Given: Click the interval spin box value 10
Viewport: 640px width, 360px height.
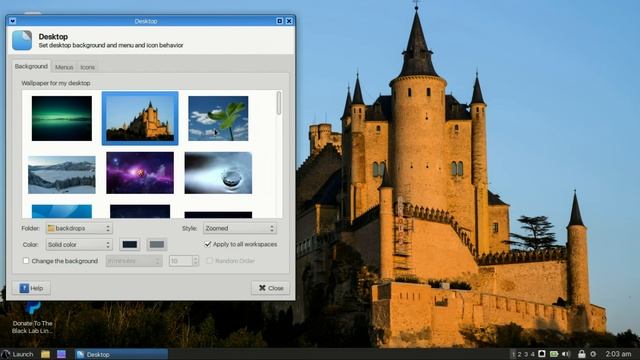Looking at the screenshot, I should tap(180, 261).
